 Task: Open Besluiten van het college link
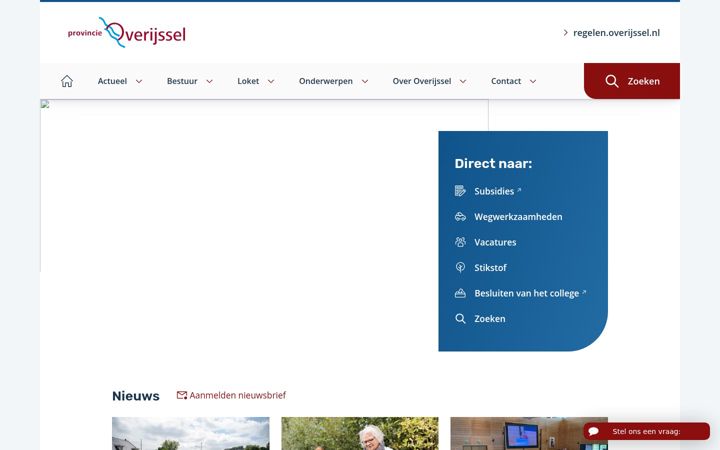(x=527, y=293)
